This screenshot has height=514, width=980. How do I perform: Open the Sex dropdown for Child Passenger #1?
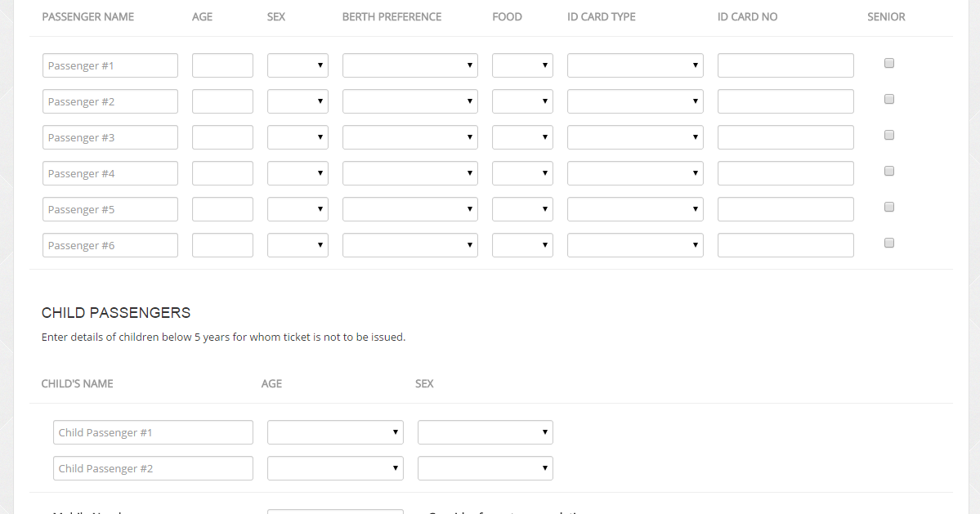point(485,431)
